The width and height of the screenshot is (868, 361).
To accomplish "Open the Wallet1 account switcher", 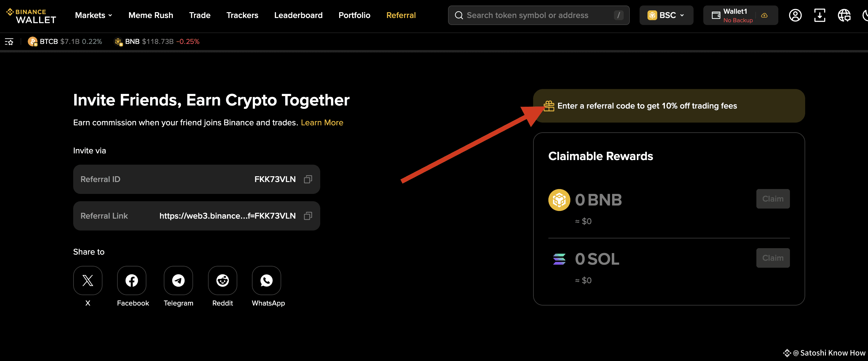I will pyautogui.click(x=740, y=15).
